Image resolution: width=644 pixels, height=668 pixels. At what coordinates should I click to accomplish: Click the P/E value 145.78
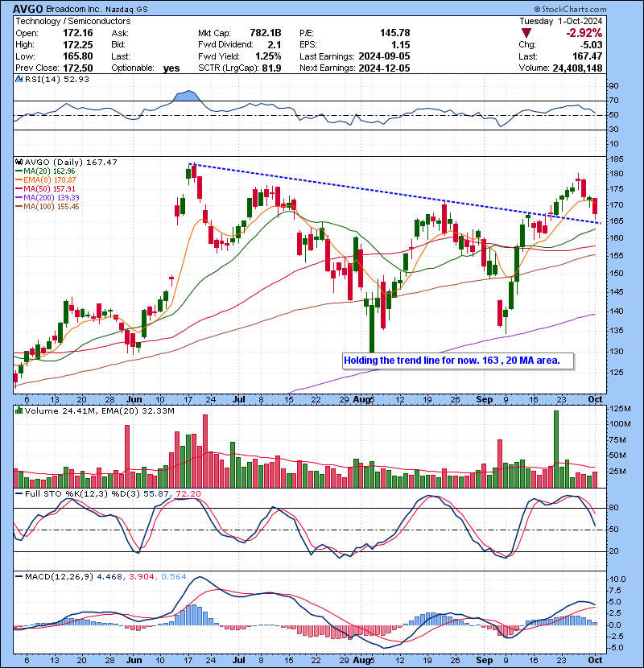pos(395,33)
